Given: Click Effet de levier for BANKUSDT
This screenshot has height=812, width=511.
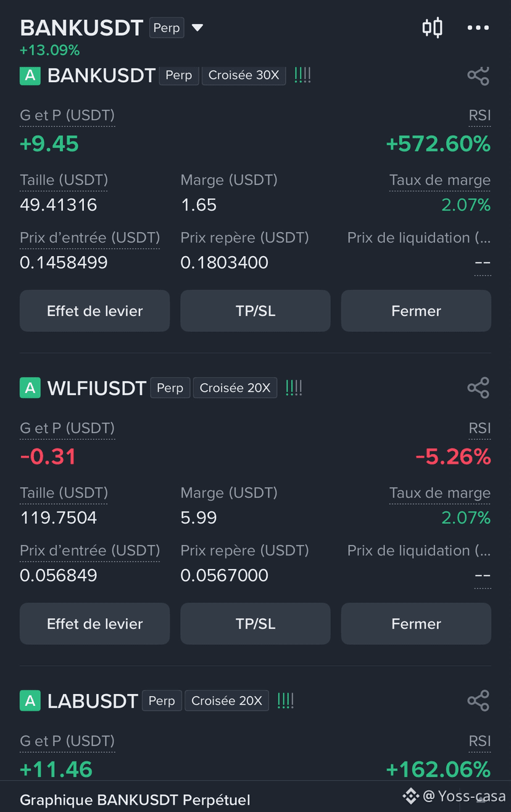Looking at the screenshot, I should (94, 311).
